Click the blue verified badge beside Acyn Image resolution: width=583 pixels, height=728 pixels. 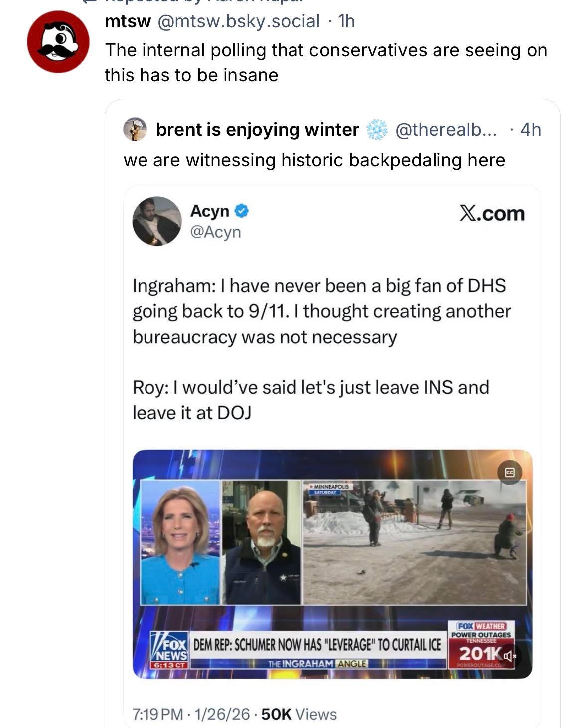click(242, 211)
